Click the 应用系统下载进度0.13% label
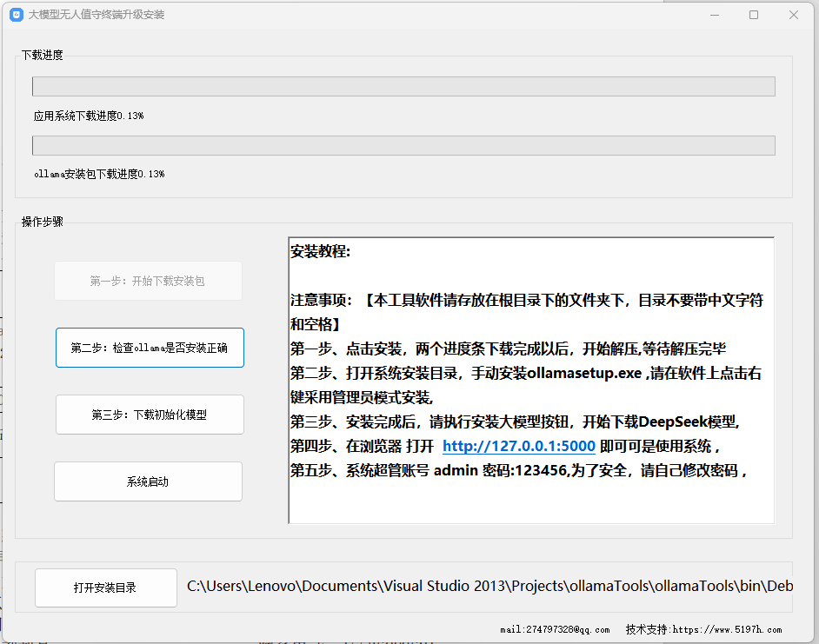The image size is (819, 644). pyautogui.click(x=89, y=116)
